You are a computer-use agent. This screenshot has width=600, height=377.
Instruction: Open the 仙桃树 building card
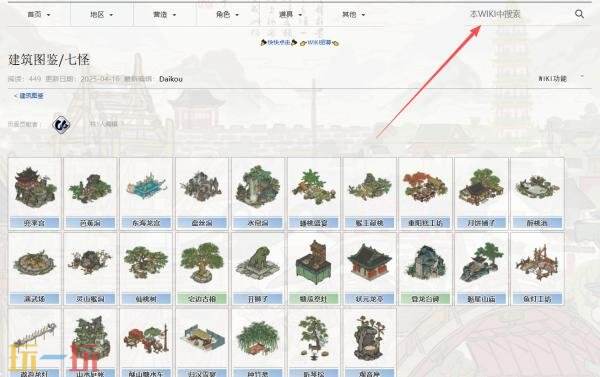pos(146,269)
